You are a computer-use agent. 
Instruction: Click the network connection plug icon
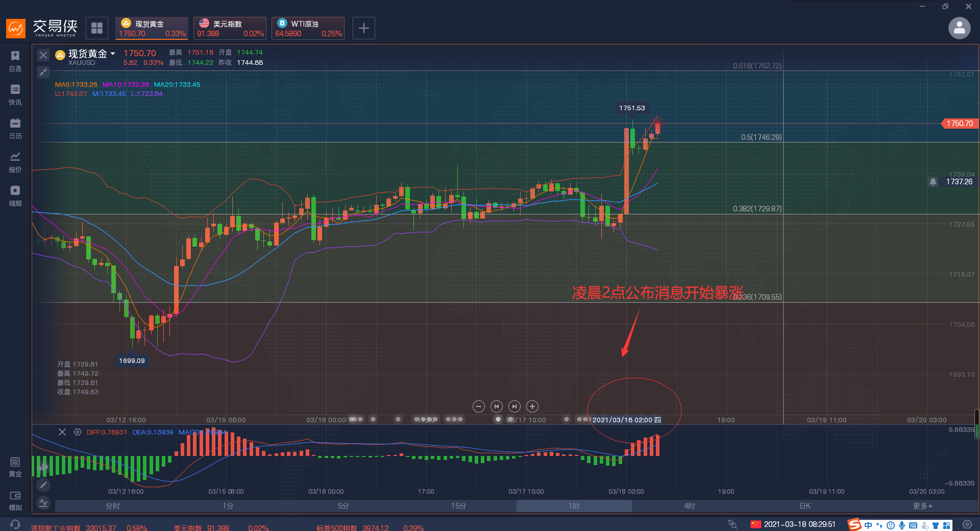[x=732, y=524]
